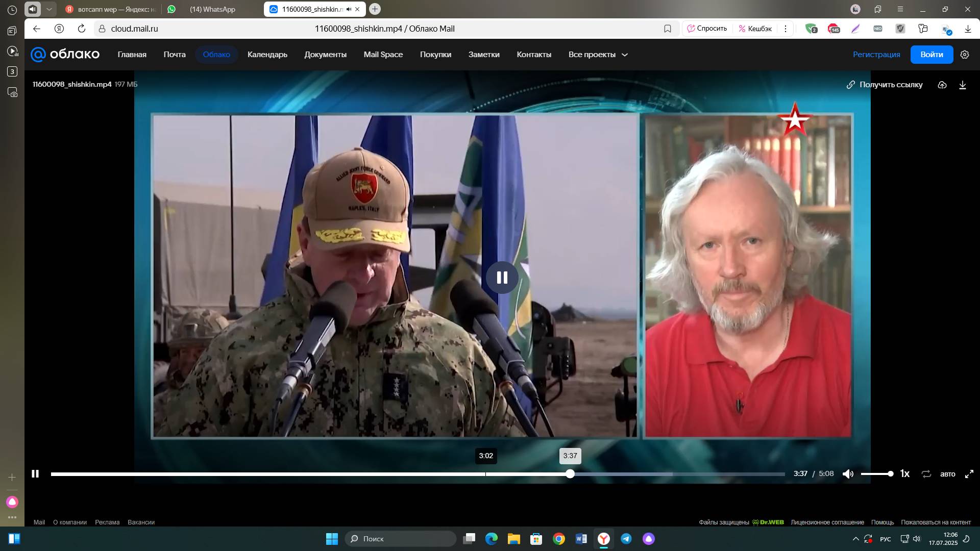The height and width of the screenshot is (551, 980).
Task: Pause the video with the bottom-left pause button
Action: pyautogui.click(x=35, y=474)
